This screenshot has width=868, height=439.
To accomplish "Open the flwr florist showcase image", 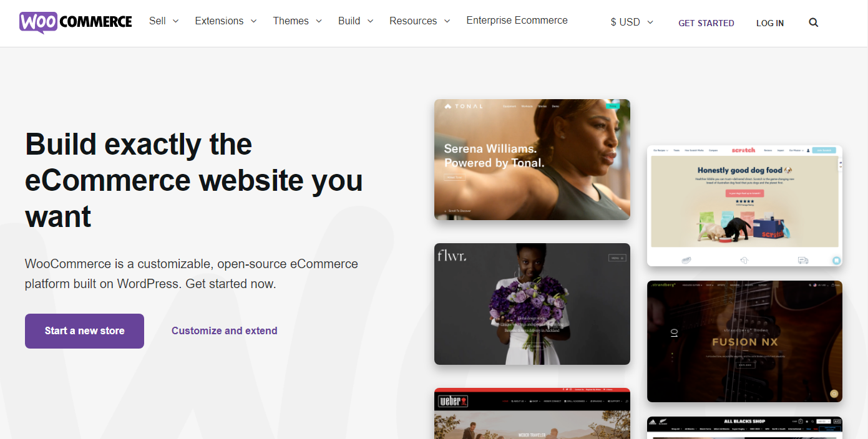I will 532,304.
